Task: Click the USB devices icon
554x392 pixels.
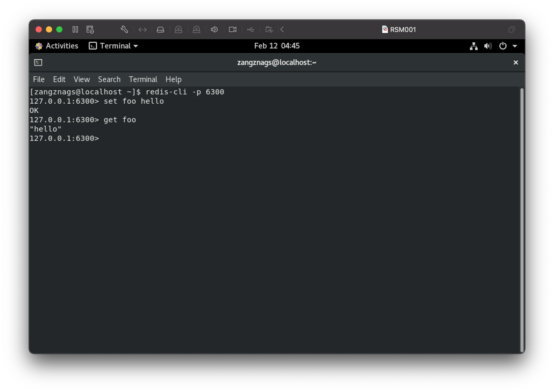Action: (251, 30)
